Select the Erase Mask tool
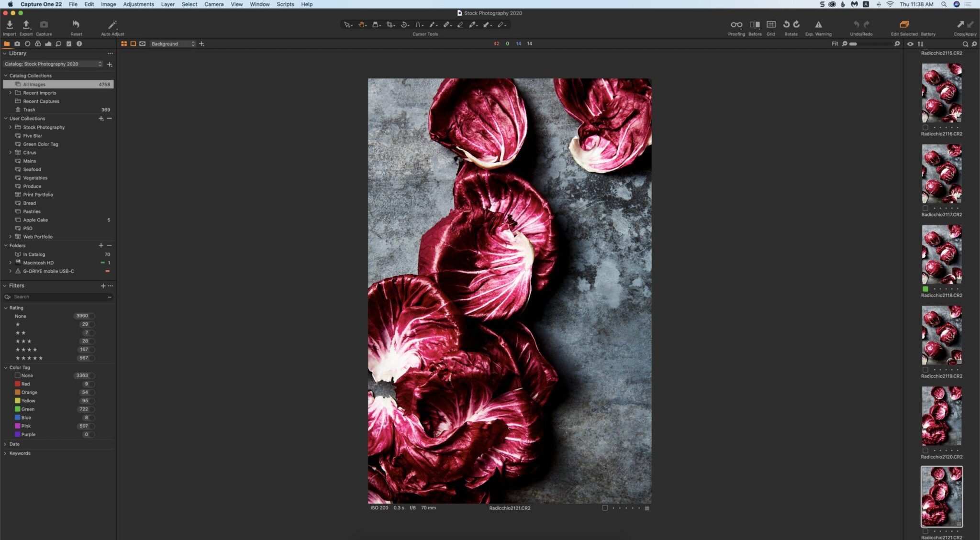Viewport: 980px width, 540px height. coord(460,24)
